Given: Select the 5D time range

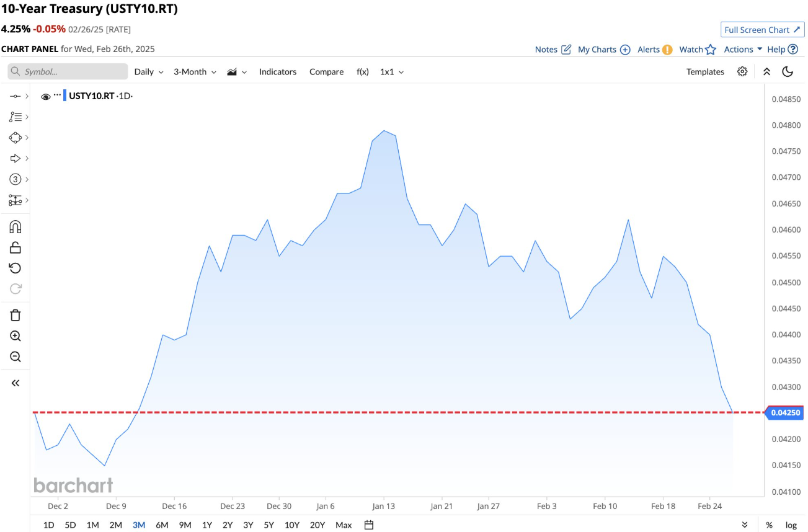Looking at the screenshot, I should click(x=70, y=525).
